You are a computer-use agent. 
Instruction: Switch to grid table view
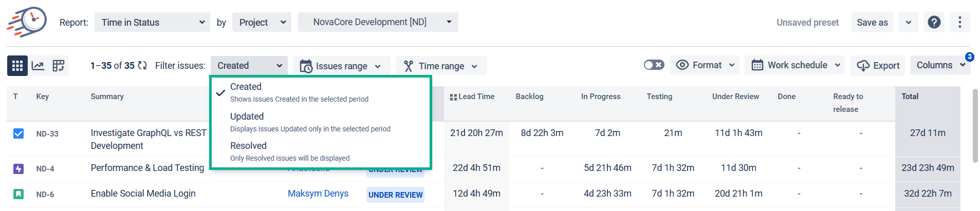(x=17, y=66)
